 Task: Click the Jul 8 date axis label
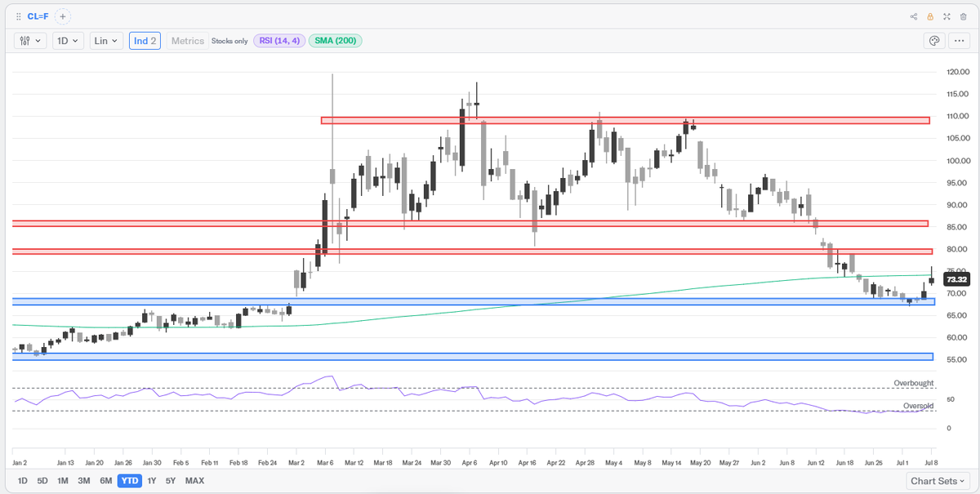click(933, 461)
